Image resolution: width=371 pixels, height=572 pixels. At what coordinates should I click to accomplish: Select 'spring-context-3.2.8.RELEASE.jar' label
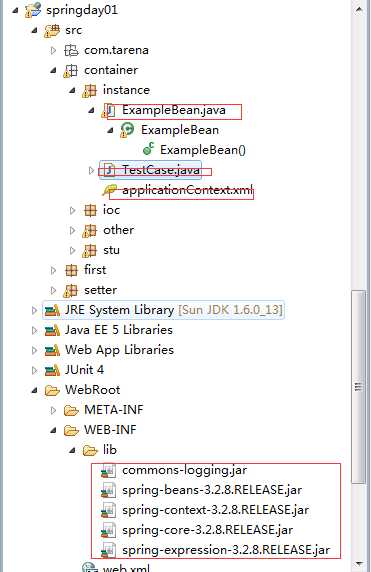tap(215, 510)
